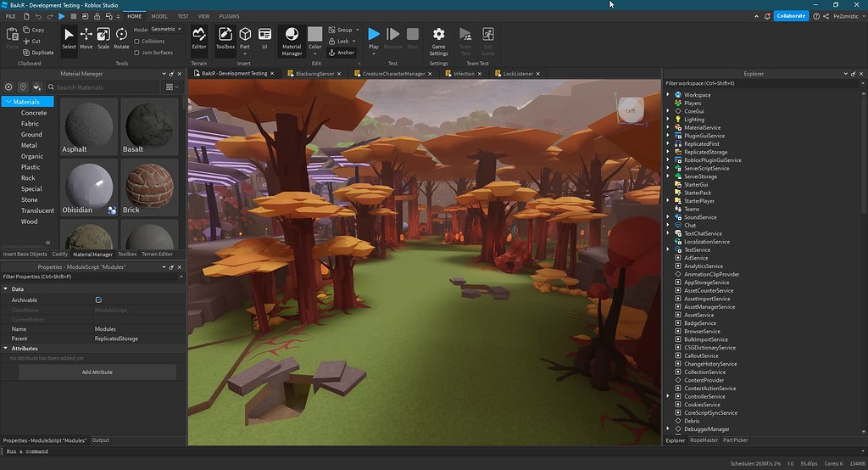The image size is (868, 470).
Task: Open the Terrain Editor
Action: pyautogui.click(x=198, y=39)
